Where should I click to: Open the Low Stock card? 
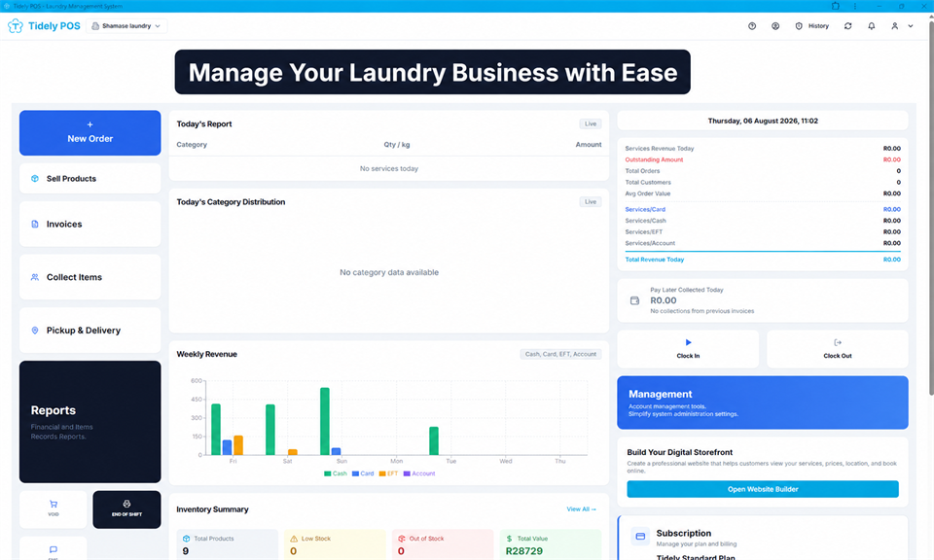tap(335, 544)
